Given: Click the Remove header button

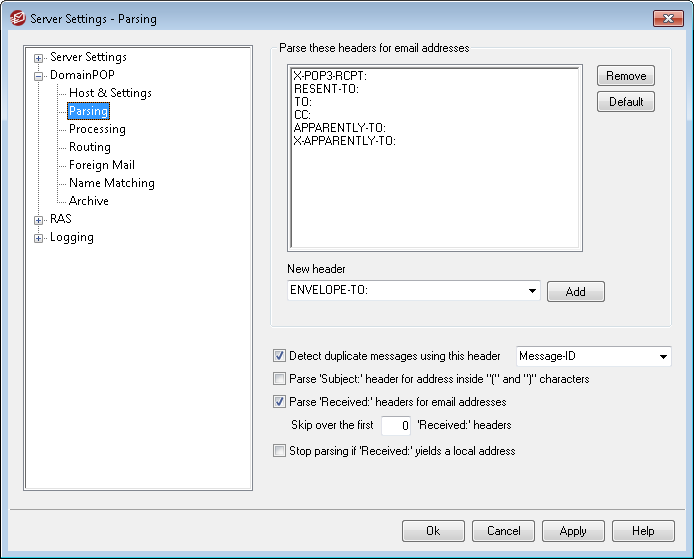Looking at the screenshot, I should pos(626,76).
